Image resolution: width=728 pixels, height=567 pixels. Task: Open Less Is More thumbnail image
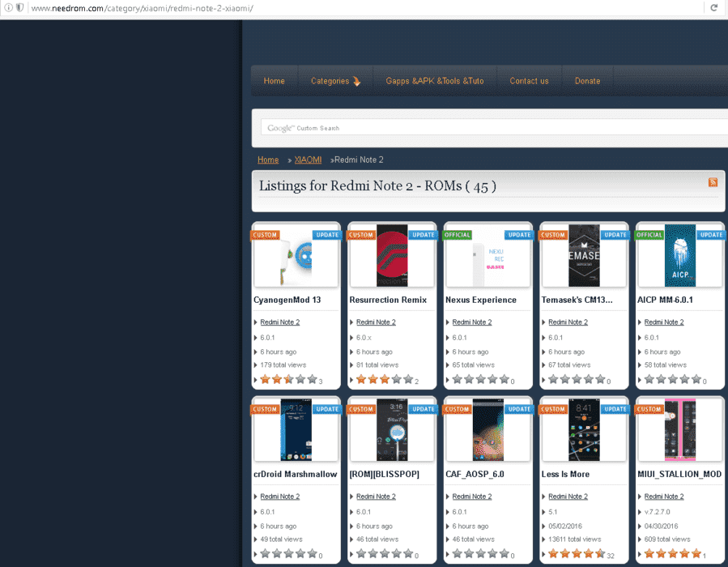[x=584, y=429]
